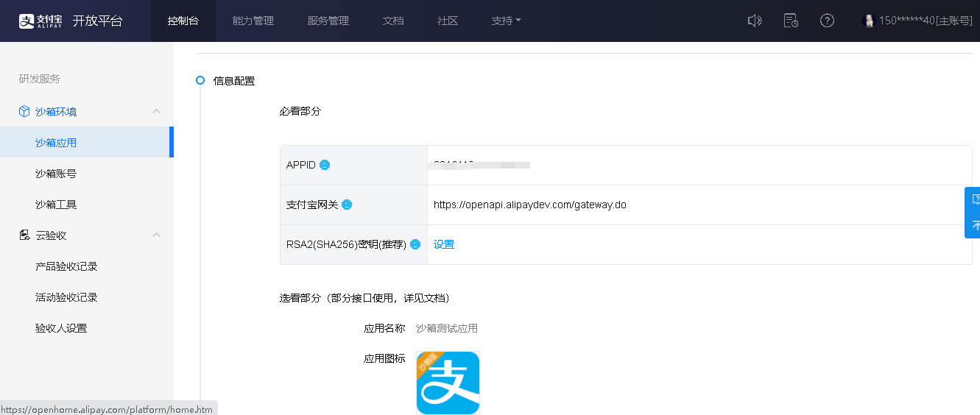Click the info icon beside APPID

[325, 165]
